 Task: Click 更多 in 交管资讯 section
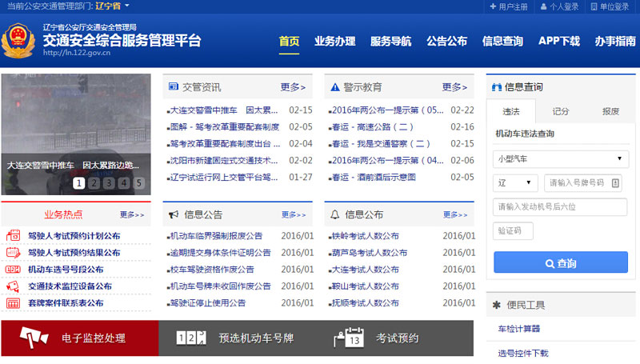(x=293, y=87)
